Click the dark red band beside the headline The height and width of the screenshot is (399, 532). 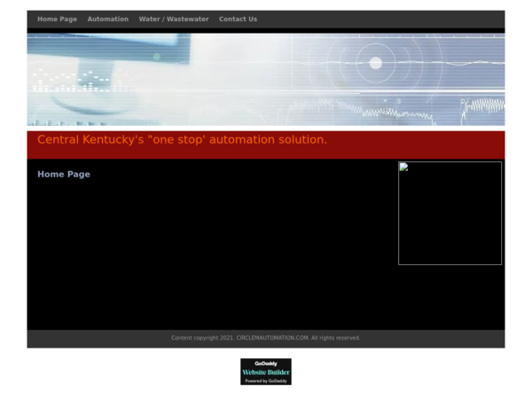click(x=416, y=145)
